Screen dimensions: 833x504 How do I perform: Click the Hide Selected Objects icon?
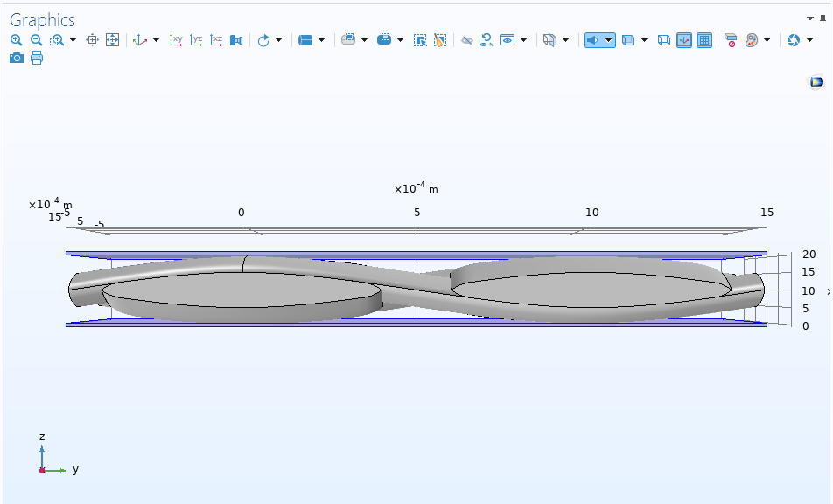[467, 40]
